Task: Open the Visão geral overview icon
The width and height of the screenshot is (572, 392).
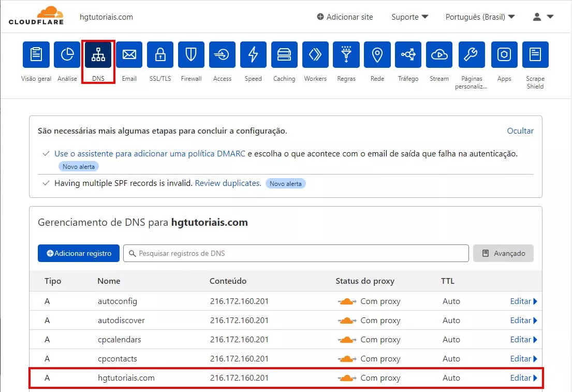Action: (x=36, y=55)
